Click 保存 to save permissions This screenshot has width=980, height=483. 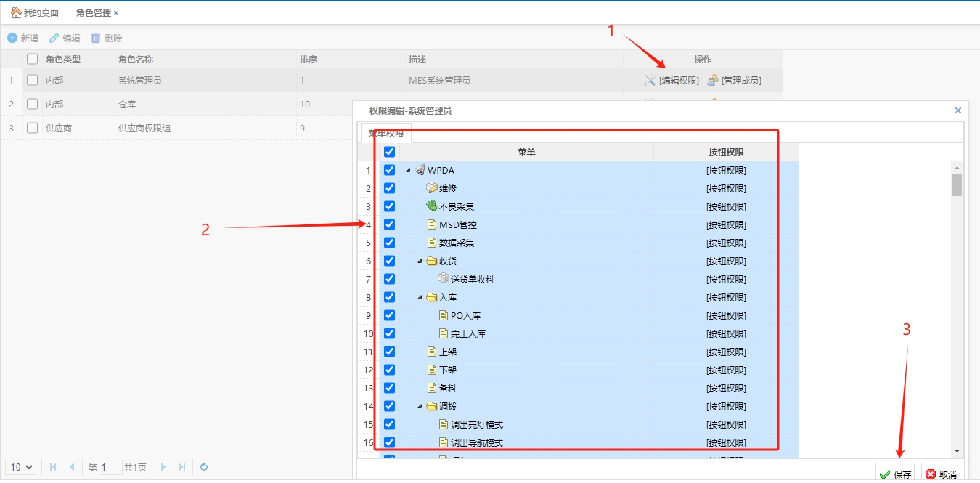[895, 474]
